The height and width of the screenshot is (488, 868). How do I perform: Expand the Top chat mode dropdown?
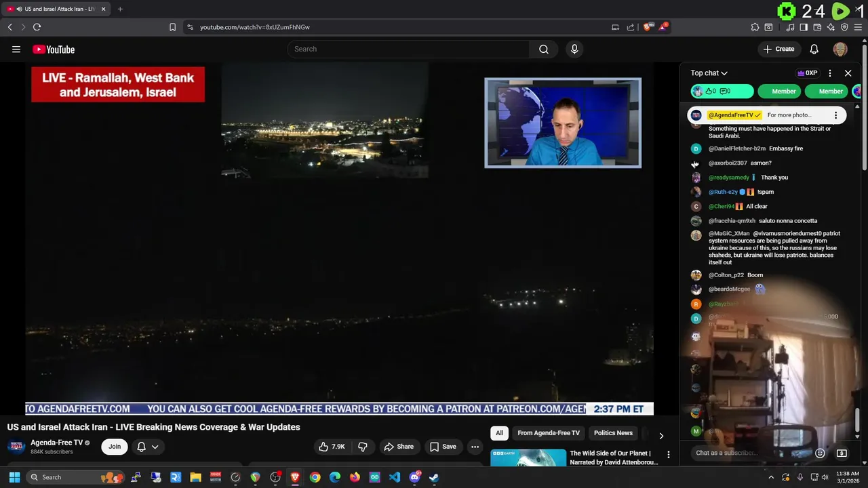(x=709, y=73)
